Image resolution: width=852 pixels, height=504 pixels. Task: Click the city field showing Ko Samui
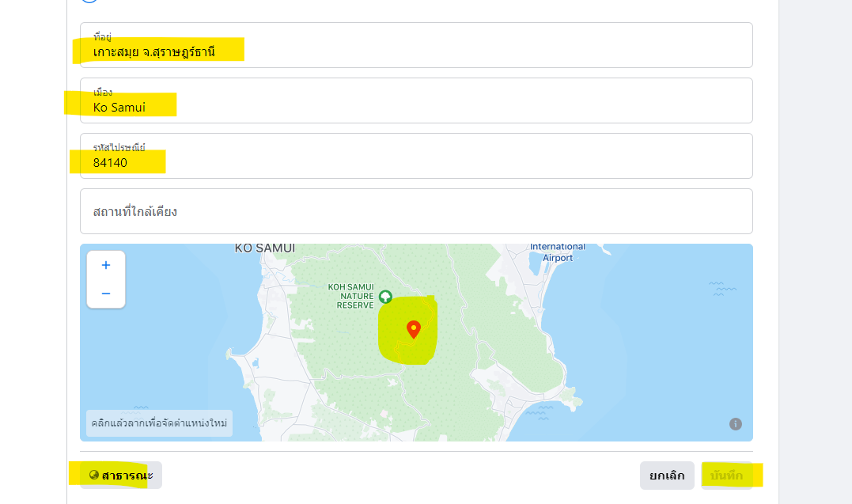tap(416, 100)
